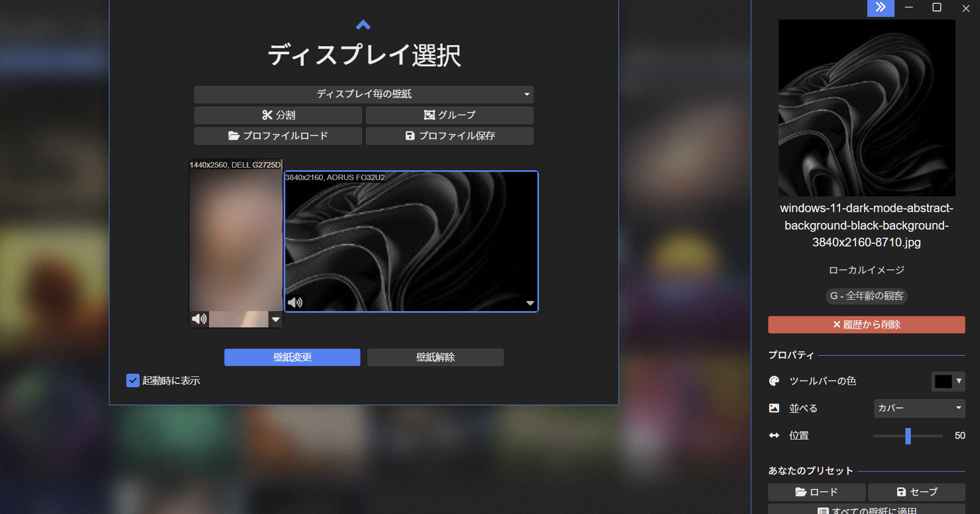This screenshot has width=980, height=514.
Task: Mute audio on AORUS FO32U2 display
Action: coord(295,302)
